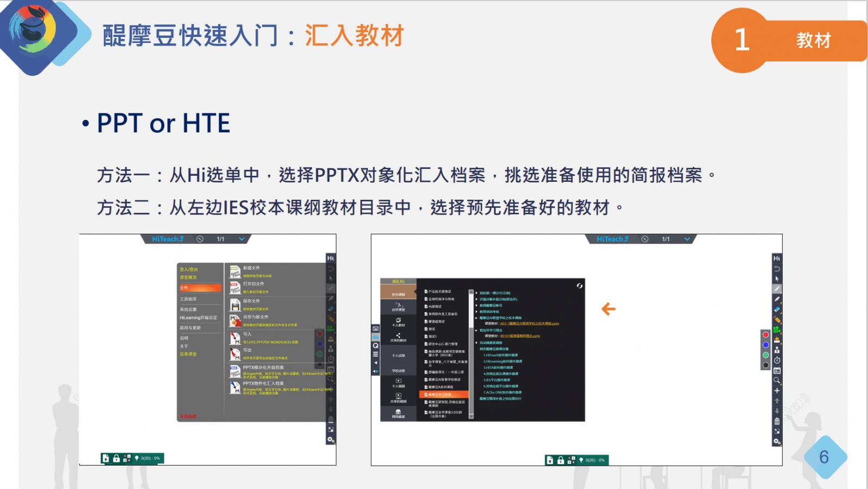Open the B0101 pptx material link
Screen dimensions: 868x489
pyautogui.click(x=520, y=336)
